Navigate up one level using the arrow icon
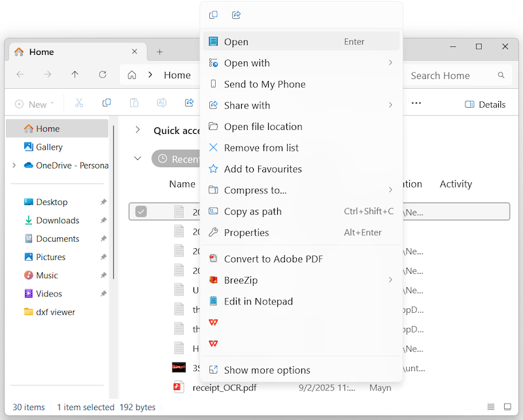 click(75, 74)
